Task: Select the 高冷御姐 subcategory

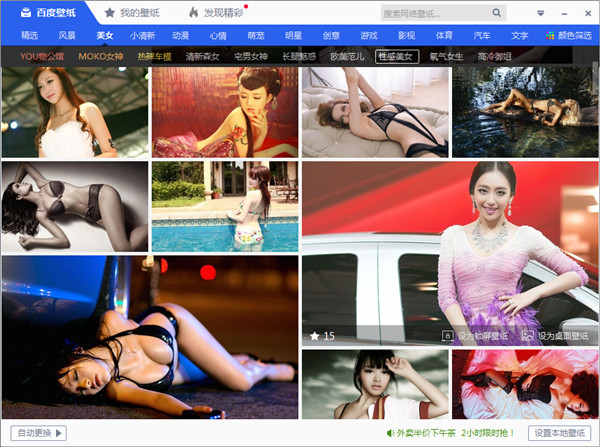Action: click(496, 57)
